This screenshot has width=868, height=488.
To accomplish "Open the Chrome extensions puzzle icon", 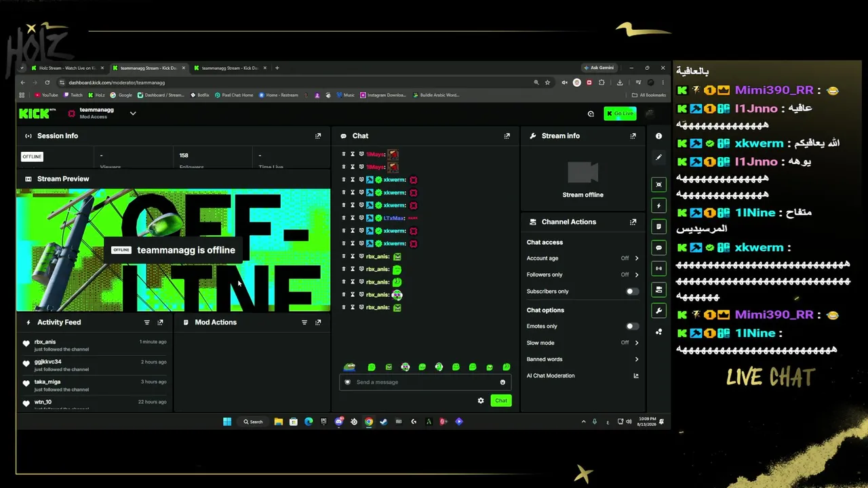I will click(601, 83).
